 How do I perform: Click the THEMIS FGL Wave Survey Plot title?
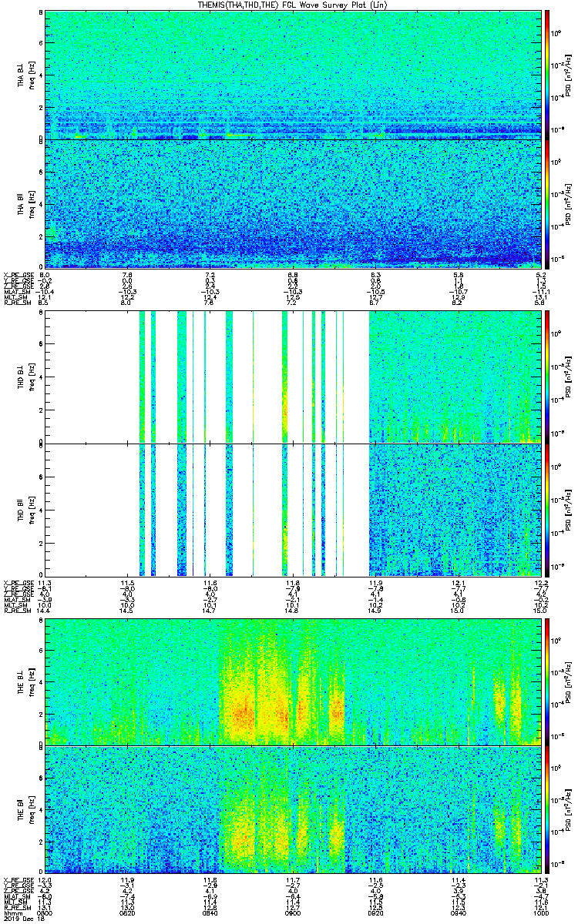pyautogui.click(x=292, y=5)
